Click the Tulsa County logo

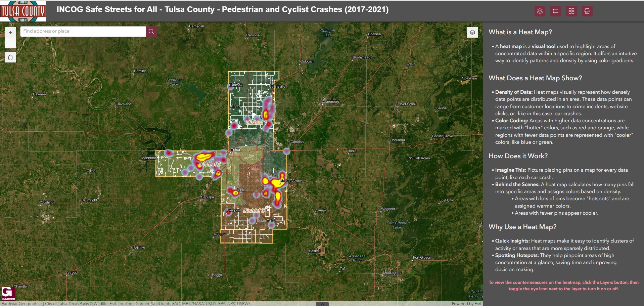tap(23, 11)
